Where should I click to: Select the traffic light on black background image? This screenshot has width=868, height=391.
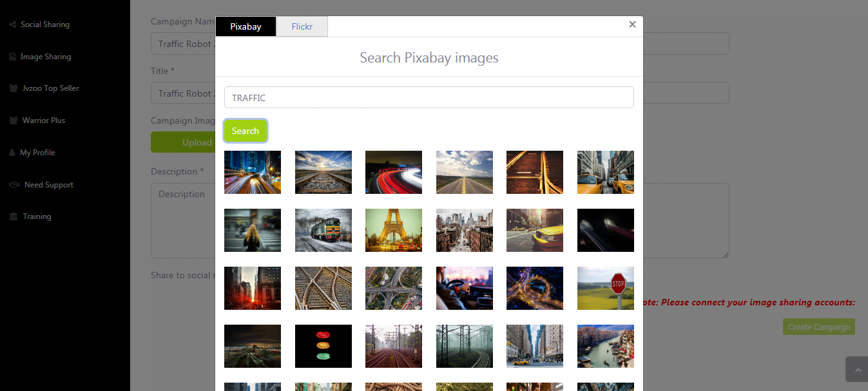[323, 346]
